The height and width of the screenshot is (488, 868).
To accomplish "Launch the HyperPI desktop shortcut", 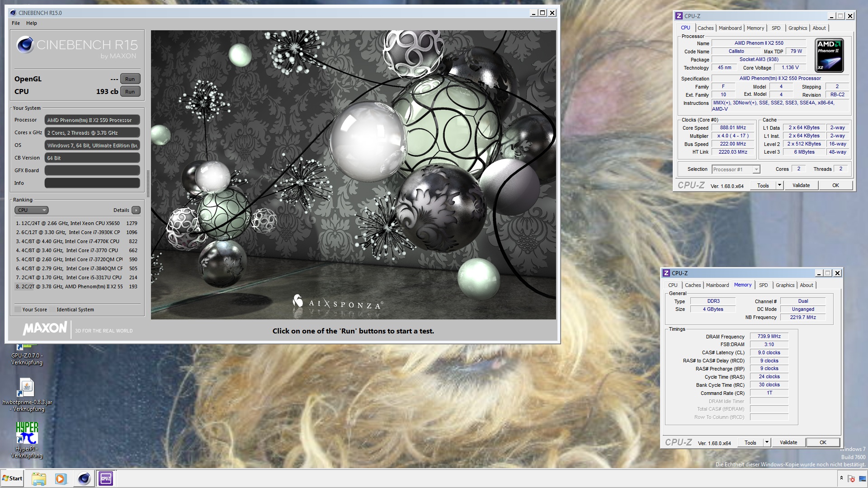I will click(27, 440).
